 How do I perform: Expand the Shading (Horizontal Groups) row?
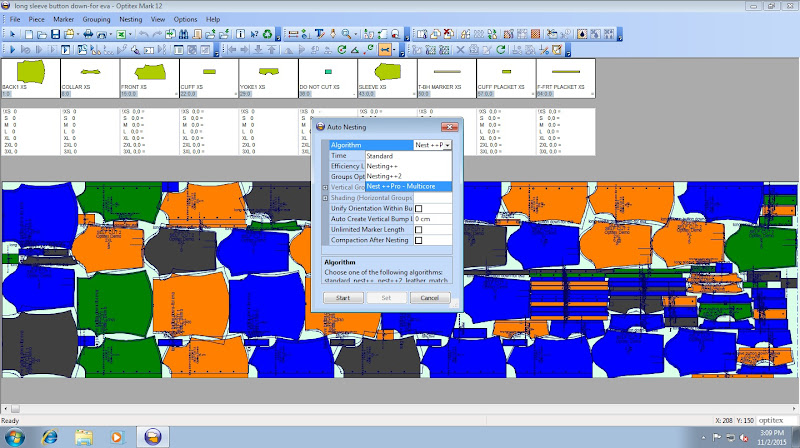point(325,198)
